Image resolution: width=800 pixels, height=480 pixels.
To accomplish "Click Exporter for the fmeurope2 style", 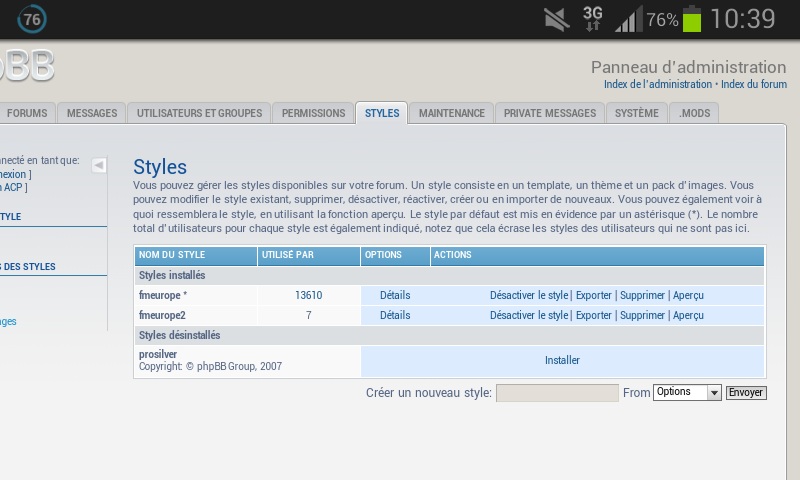I will click(x=593, y=315).
